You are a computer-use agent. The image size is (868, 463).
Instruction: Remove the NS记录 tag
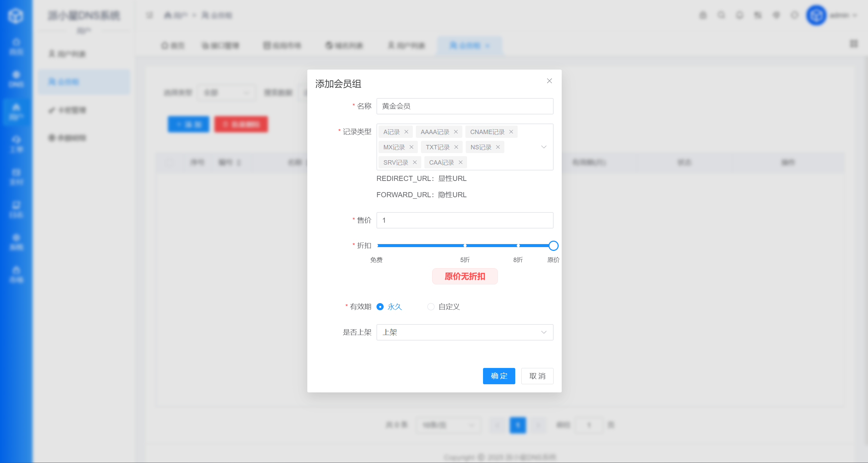click(x=498, y=147)
